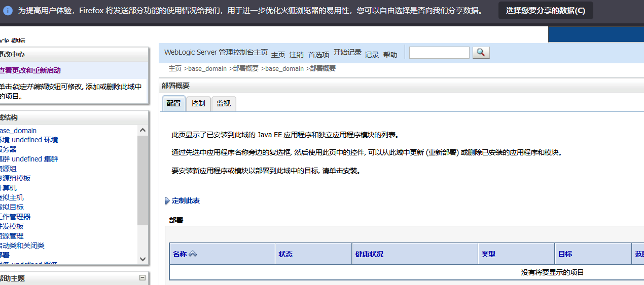644x285 pixels.
Task: Click 定制此表 link text
Action: point(186,201)
